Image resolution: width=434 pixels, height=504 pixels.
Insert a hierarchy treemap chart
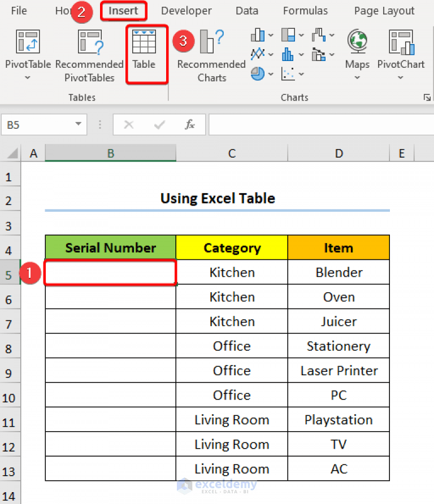pos(288,34)
